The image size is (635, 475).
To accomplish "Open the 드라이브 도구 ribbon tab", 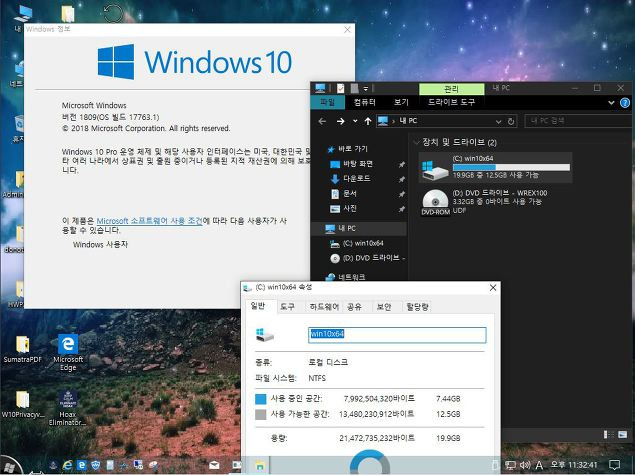I will click(451, 102).
